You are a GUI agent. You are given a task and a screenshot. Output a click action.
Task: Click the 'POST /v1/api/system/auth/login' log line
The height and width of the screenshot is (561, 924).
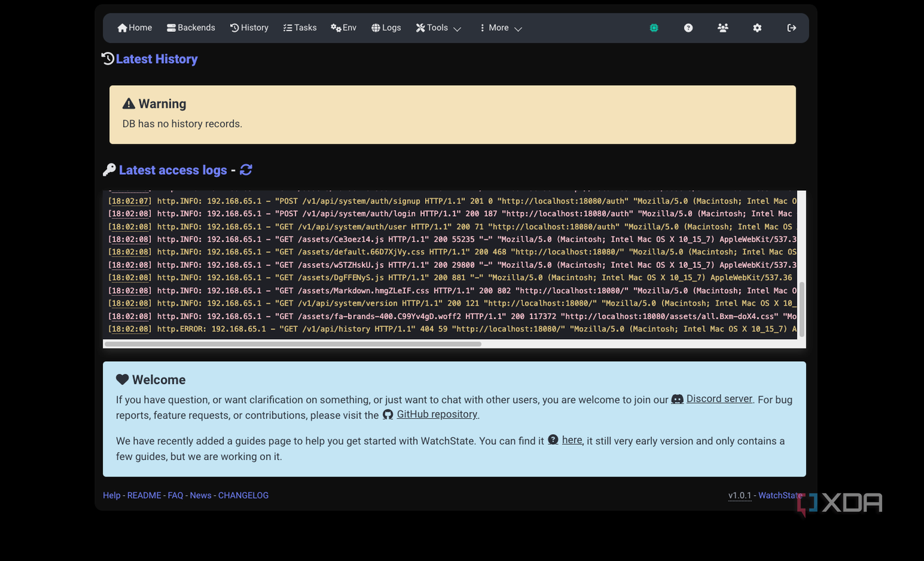[x=452, y=214]
